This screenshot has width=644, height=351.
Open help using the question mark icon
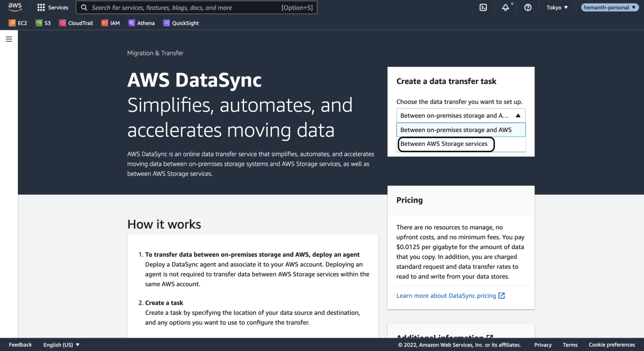pos(527,7)
